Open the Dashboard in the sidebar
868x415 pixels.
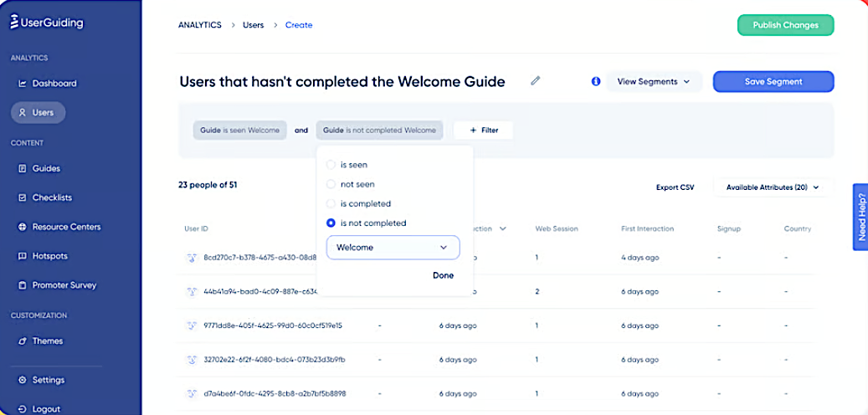tap(48, 84)
